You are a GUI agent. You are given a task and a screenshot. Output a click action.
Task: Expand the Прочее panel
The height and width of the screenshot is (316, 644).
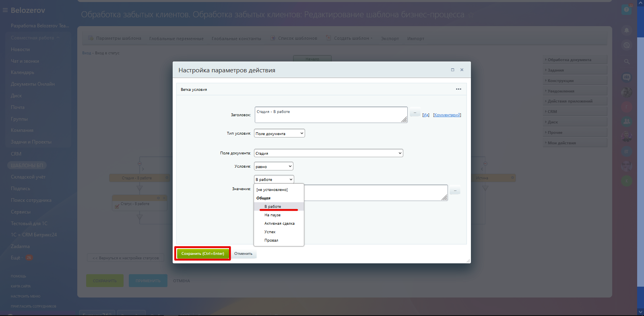(575, 133)
